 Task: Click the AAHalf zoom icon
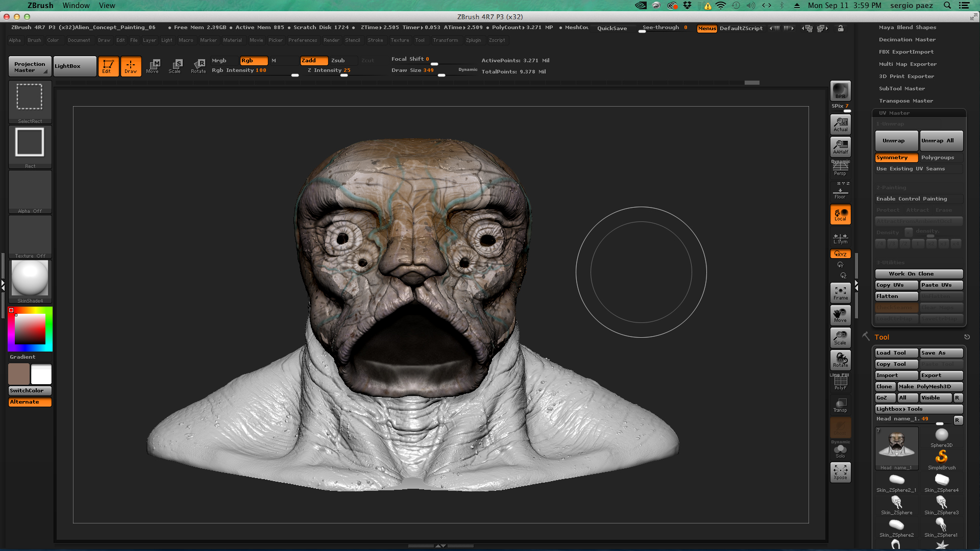coord(840,147)
